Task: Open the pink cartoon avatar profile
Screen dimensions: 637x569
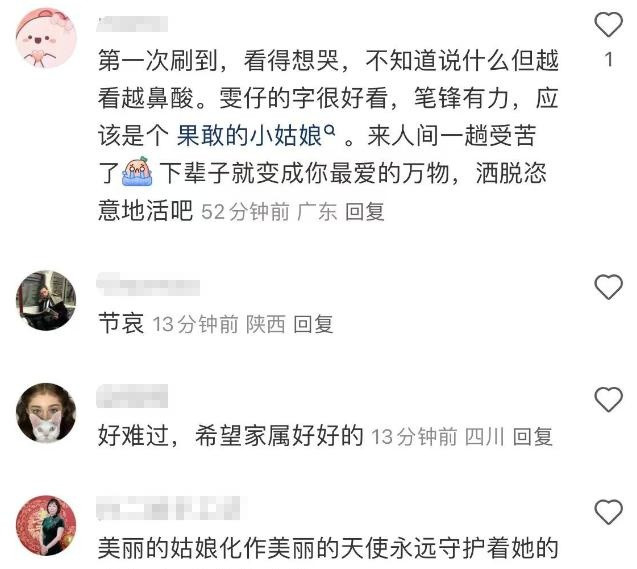Action: pos(46,38)
